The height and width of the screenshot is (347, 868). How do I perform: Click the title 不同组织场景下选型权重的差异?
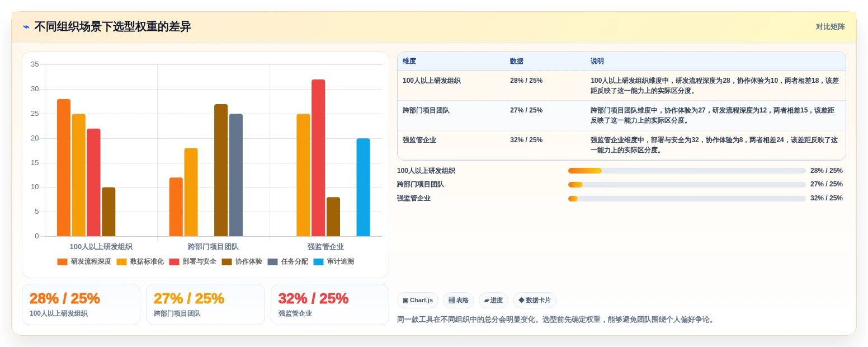click(112, 27)
